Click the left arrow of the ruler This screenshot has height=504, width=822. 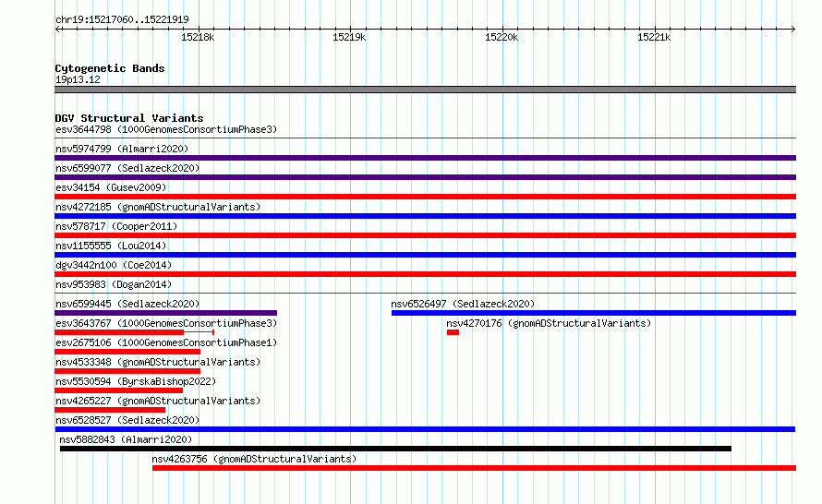coord(57,29)
